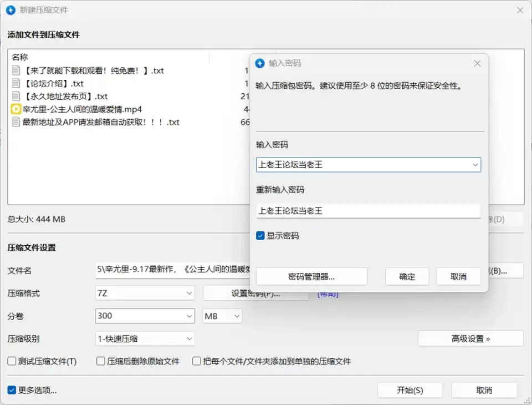This screenshot has width=532, height=405.
Task: Toggle the 更多选项 checkbox
Action: [12, 390]
